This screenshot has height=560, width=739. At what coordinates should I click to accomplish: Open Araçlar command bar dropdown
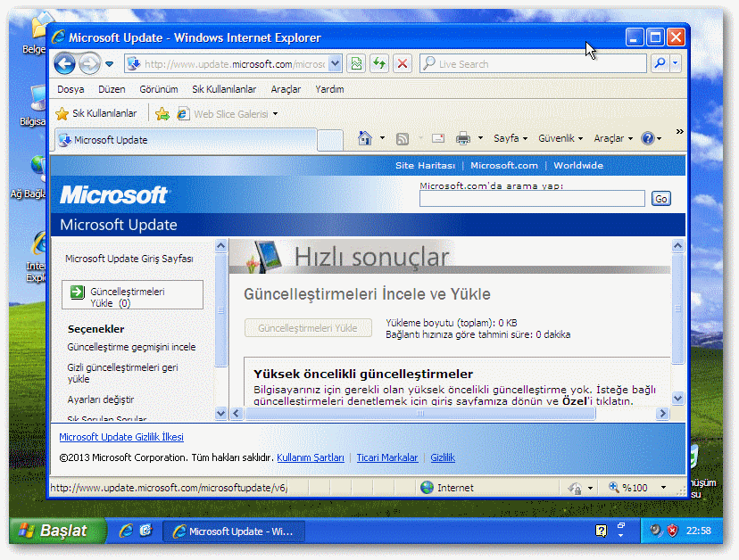point(612,138)
